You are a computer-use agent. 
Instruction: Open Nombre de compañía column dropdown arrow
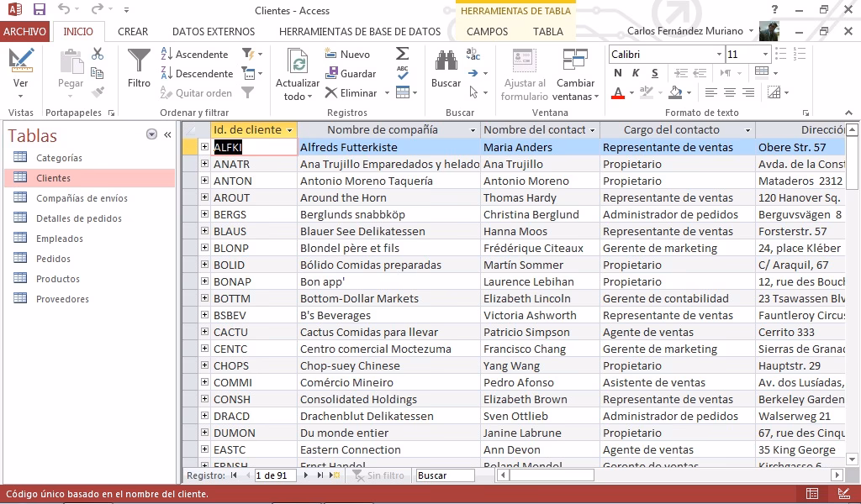click(473, 130)
